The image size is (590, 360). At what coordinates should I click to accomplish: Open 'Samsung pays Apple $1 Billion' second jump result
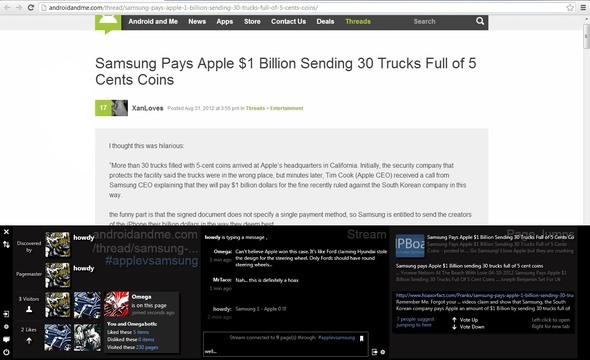pyautogui.click(x=469, y=266)
